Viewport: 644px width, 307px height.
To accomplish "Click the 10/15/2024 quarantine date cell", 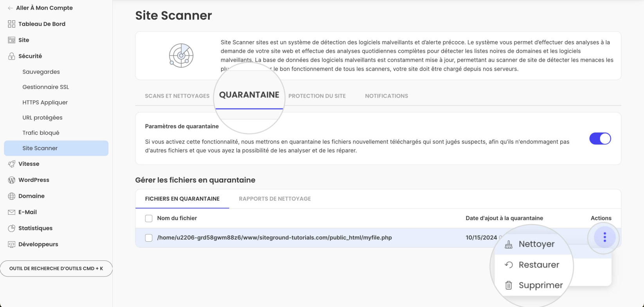I will 481,238.
